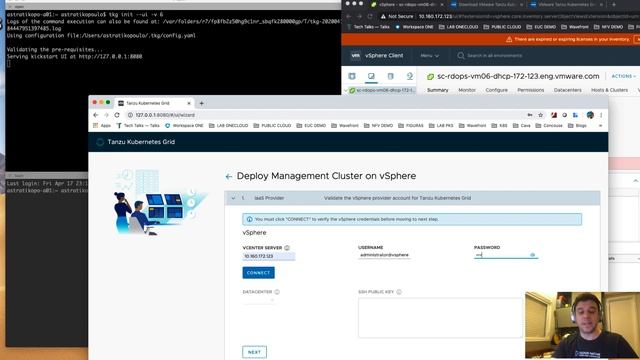Viewport: 640px width, 360px height.
Task: Open Workspace ONE bookmark in front browser
Action: click(184, 126)
